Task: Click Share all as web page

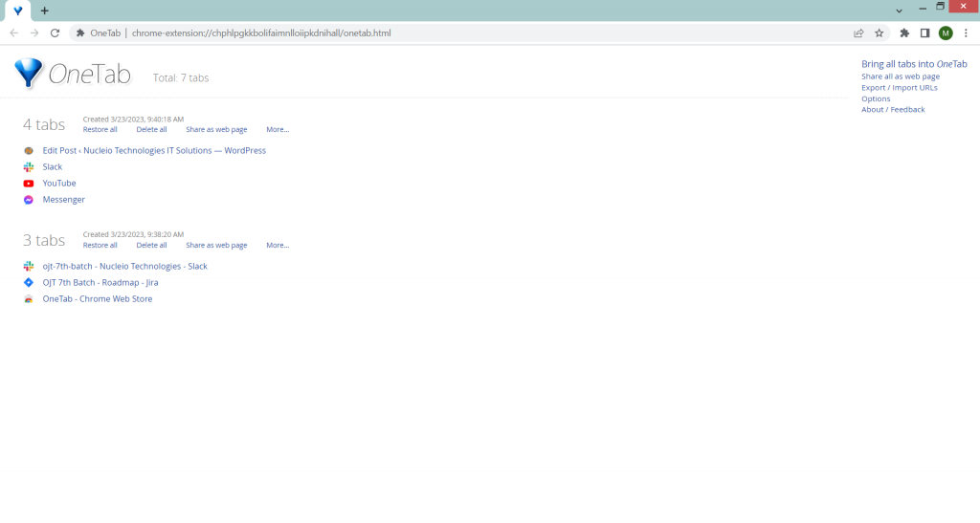Action: tap(900, 76)
